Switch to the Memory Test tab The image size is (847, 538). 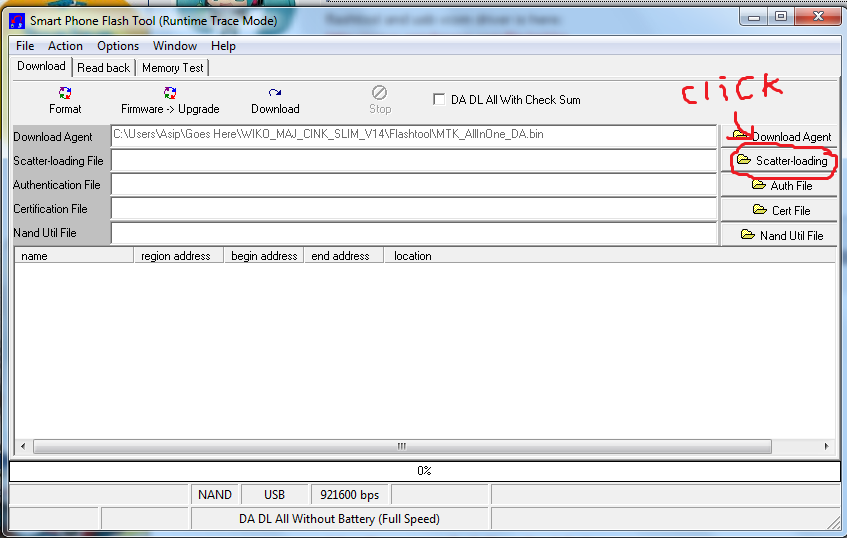pos(172,68)
